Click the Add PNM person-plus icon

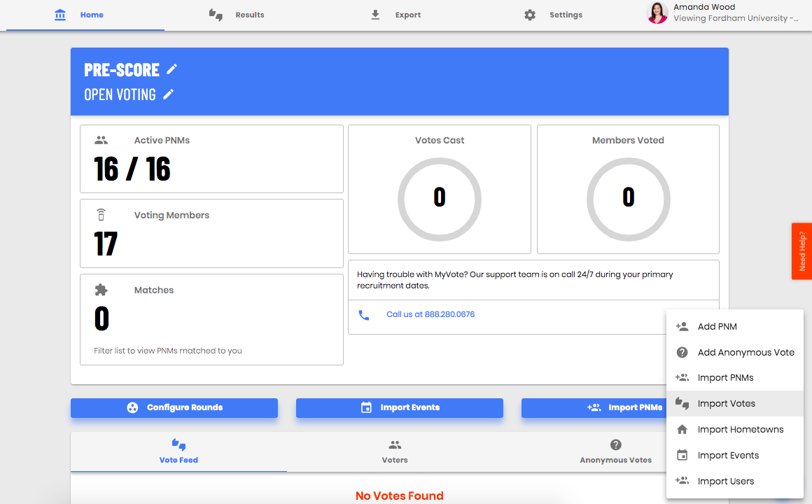coord(682,326)
